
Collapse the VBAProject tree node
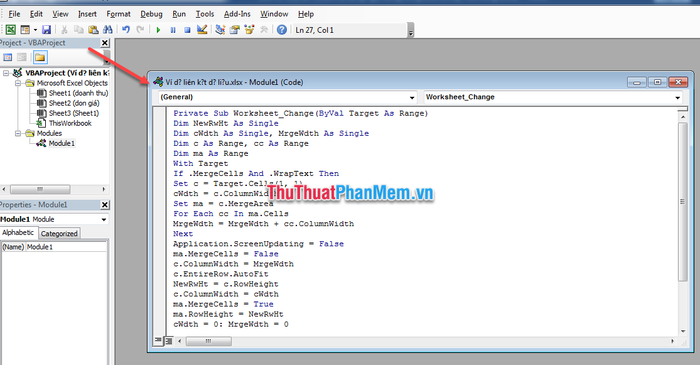[x=6, y=73]
